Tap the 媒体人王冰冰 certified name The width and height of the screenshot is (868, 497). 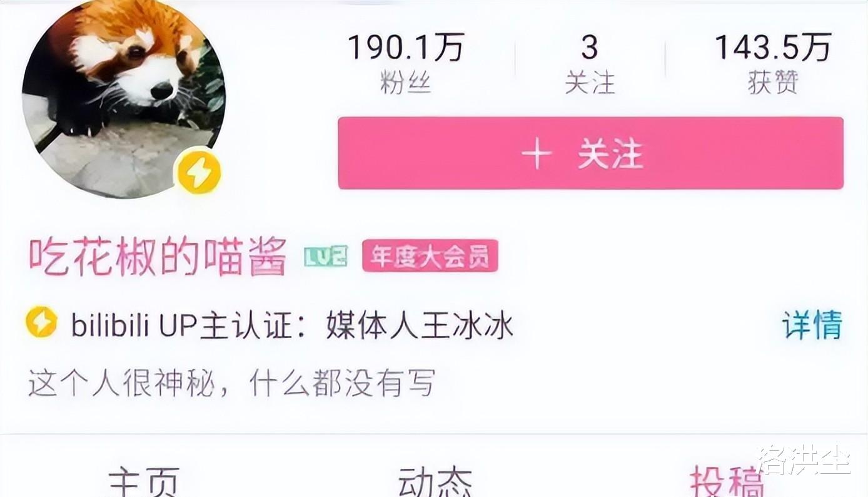(x=420, y=325)
